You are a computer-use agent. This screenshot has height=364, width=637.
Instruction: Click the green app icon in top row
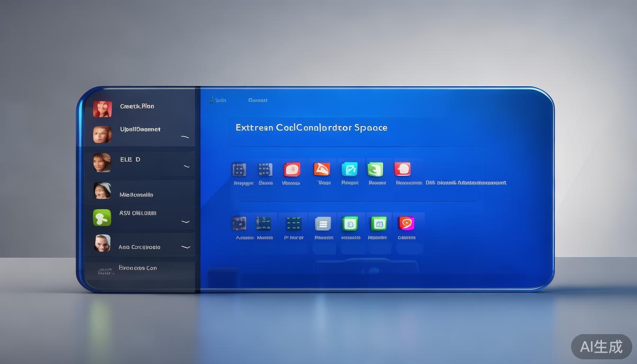pos(375,169)
